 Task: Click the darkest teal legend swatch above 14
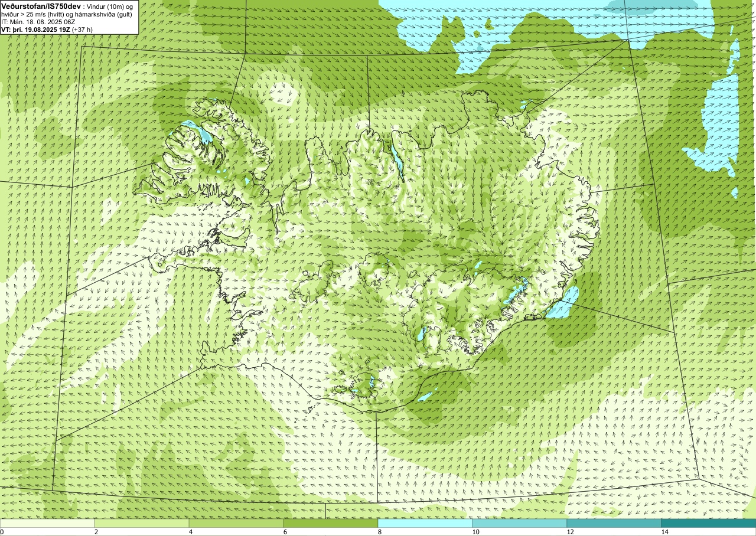point(709,523)
